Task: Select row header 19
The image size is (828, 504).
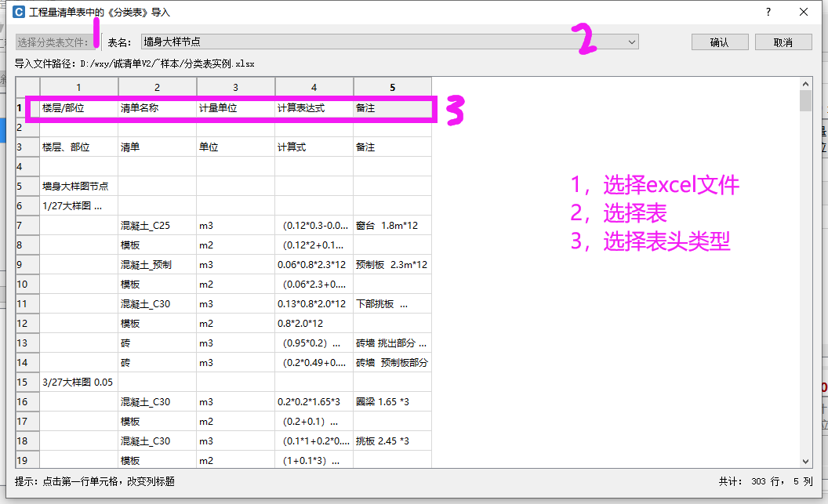Action: [27, 460]
